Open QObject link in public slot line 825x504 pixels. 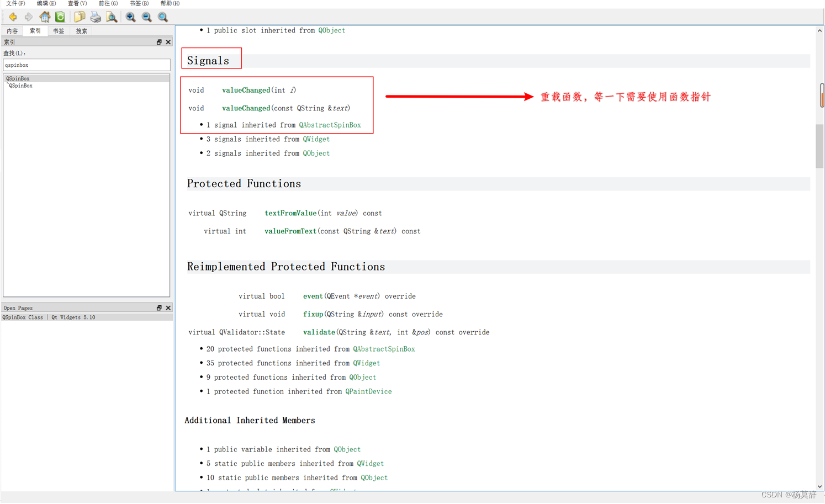coord(331,30)
